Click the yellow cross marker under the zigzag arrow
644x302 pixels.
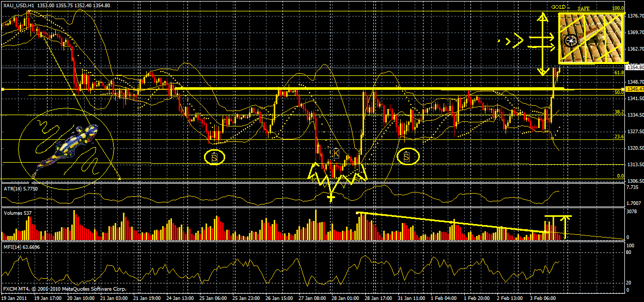click(x=331, y=197)
